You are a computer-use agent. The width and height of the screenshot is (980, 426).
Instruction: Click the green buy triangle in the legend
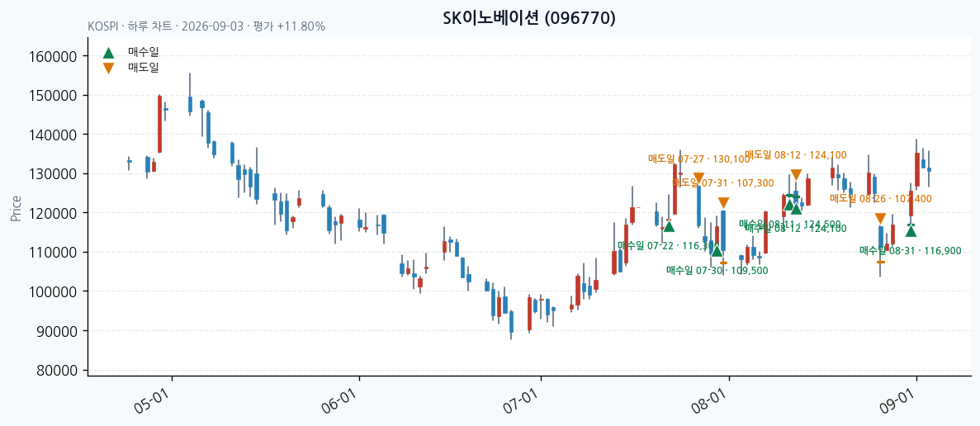tap(109, 53)
